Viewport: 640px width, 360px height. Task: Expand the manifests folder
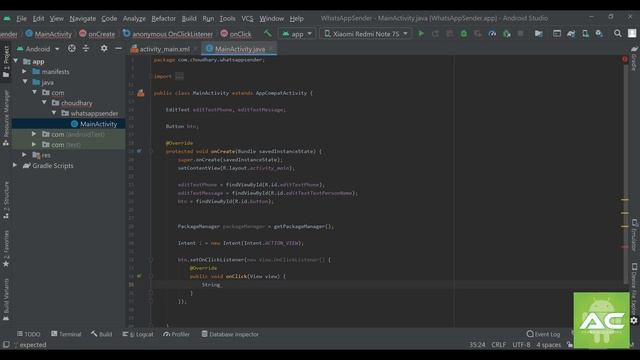click(24, 71)
